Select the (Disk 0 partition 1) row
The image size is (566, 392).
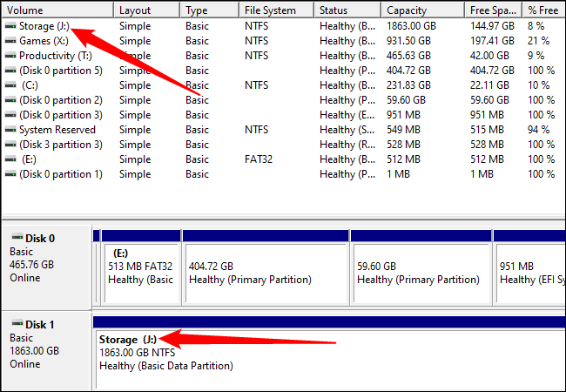283,174
